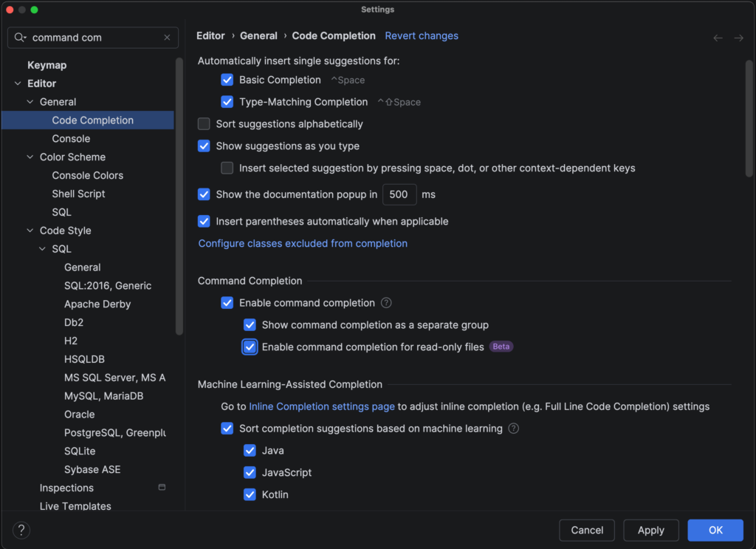Collapse the SQL node under Code Style

[x=43, y=250]
